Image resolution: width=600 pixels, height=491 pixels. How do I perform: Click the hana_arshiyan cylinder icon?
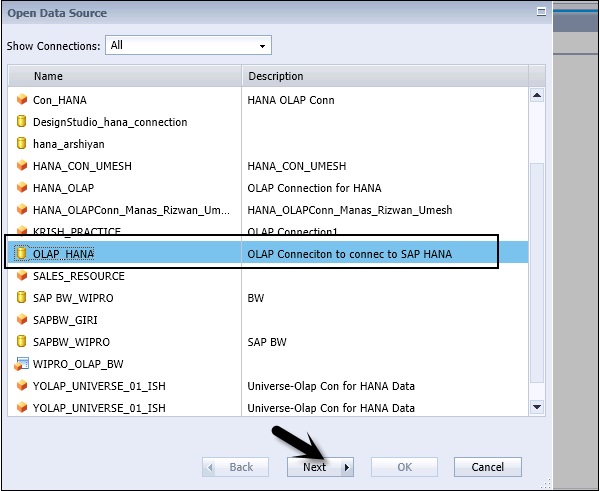tap(22, 144)
